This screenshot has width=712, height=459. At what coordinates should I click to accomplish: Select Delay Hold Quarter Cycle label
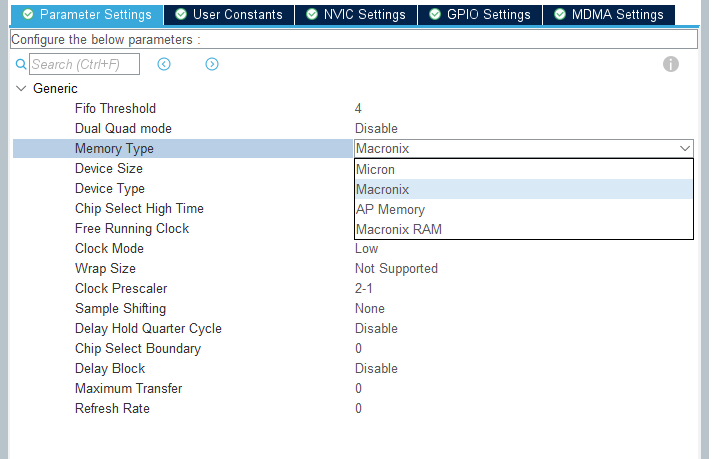click(x=148, y=328)
